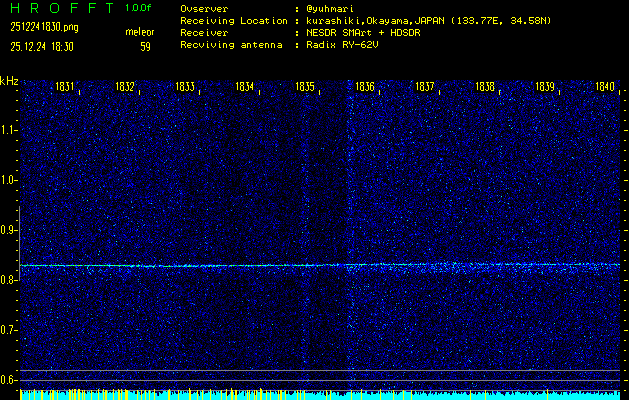The image size is (629, 400).
Task: Click the cyan signal level bar at bottom
Action: 320,396
